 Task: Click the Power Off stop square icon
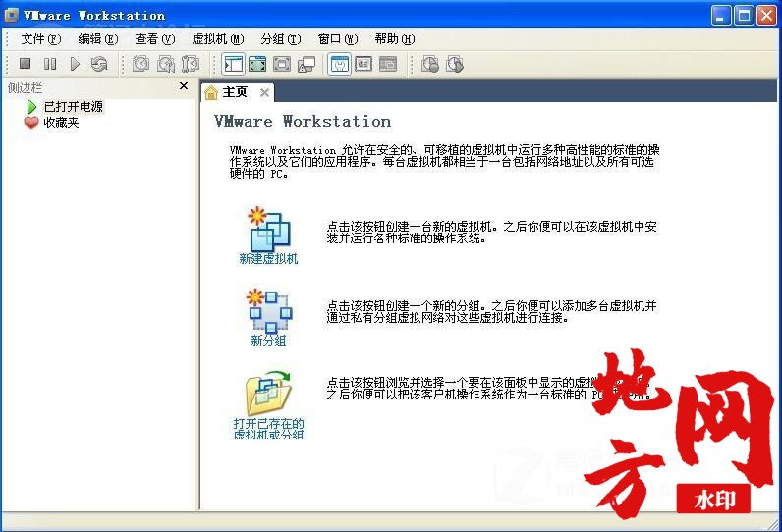pyautogui.click(x=25, y=64)
